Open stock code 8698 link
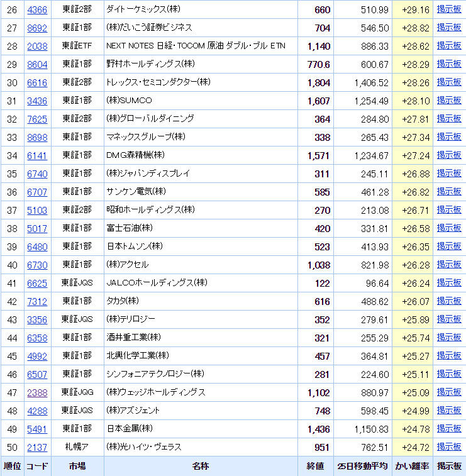The width and height of the screenshot is (466, 476). click(x=37, y=138)
